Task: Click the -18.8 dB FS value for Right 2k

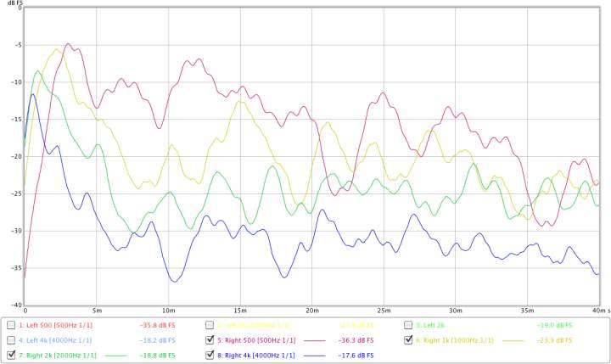Action: click(158, 356)
